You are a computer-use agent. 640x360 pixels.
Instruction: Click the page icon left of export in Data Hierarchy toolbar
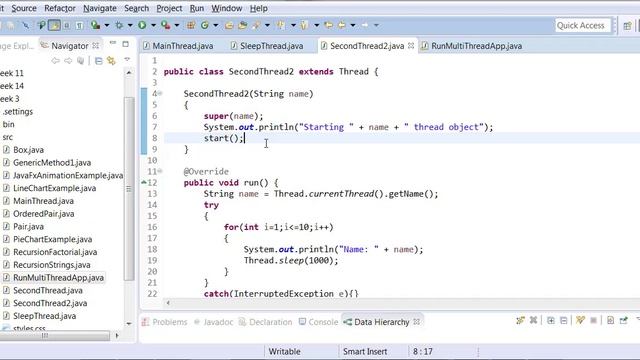click(610, 321)
